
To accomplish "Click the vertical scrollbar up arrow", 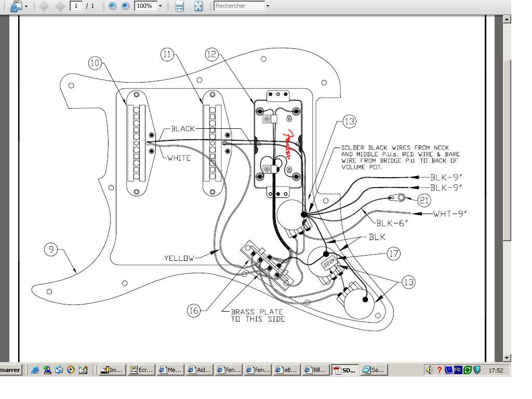I will (507, 19).
